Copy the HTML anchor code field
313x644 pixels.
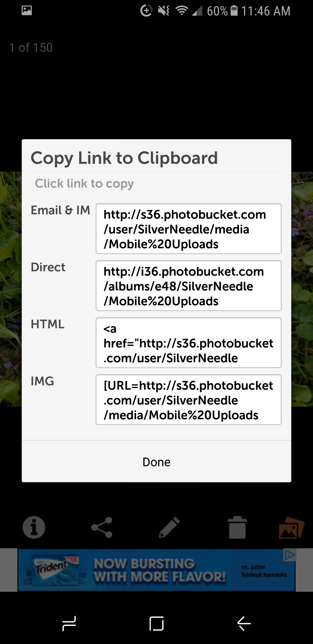point(189,343)
